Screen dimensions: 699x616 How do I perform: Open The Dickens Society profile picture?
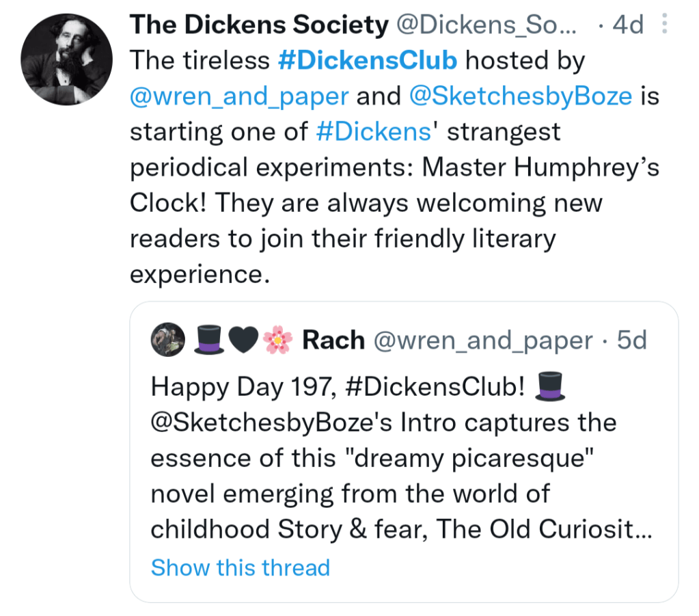point(66,59)
